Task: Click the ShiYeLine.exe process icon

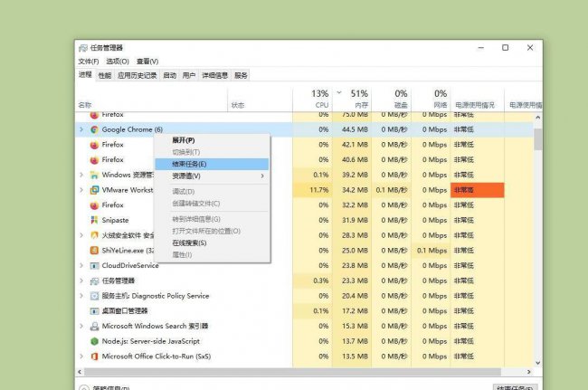Action: tap(94, 250)
